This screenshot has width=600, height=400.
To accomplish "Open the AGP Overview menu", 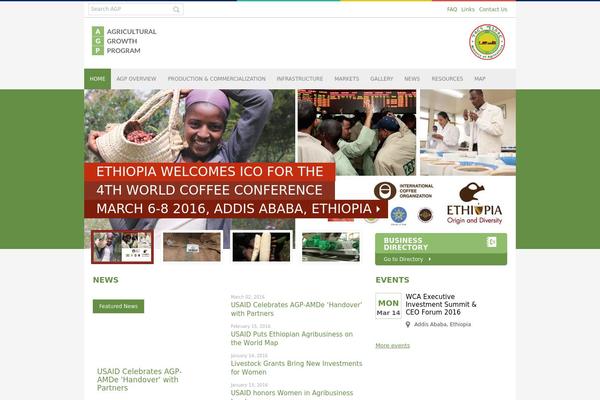I will click(136, 79).
